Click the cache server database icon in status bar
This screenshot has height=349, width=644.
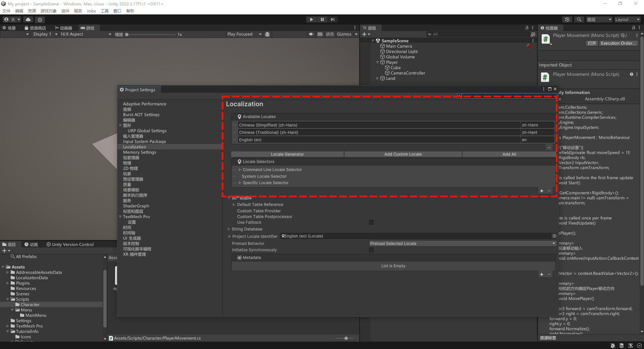click(622, 346)
